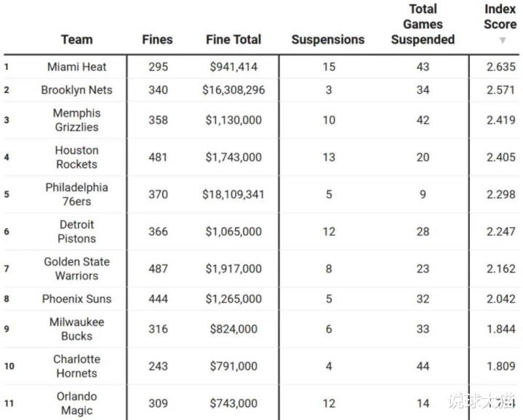Click the Phoenix Suns team name

pyautogui.click(x=76, y=299)
